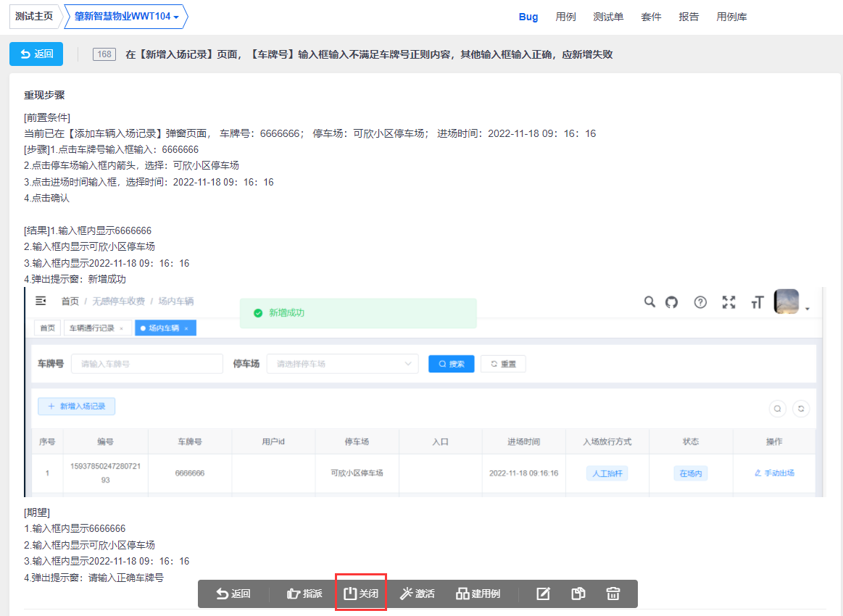Click the bug ID 168 label
Viewport: 843px width, 616px height.
tap(104, 54)
